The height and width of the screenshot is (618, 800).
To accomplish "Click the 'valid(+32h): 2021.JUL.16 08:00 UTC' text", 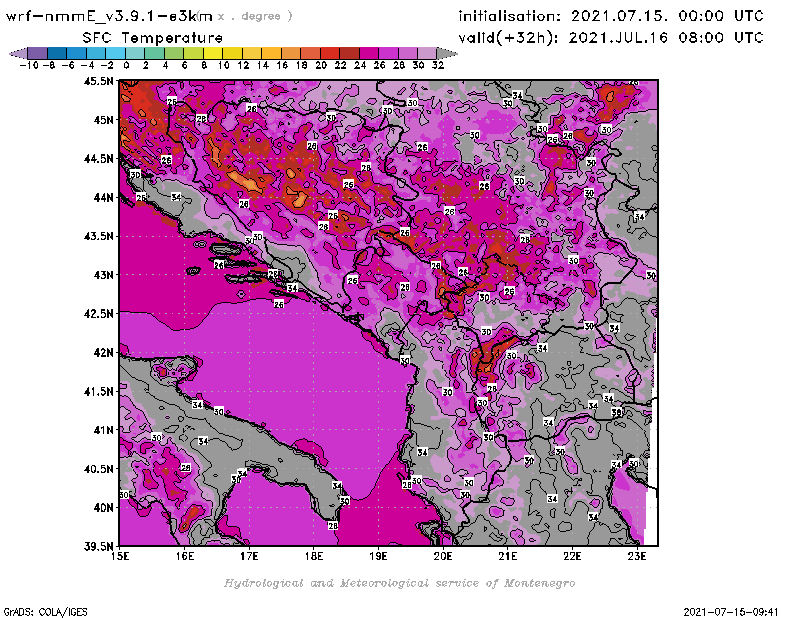I will pyautogui.click(x=611, y=38).
